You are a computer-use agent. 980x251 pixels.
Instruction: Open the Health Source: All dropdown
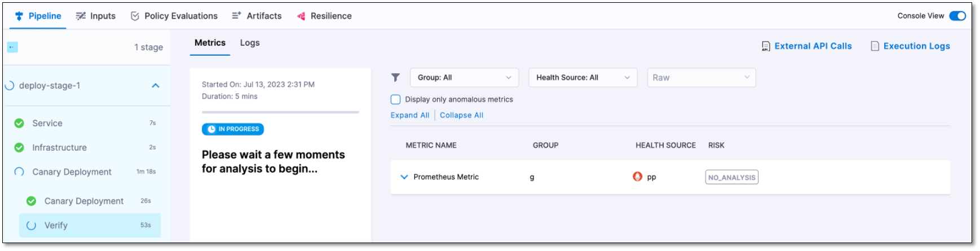(x=582, y=78)
